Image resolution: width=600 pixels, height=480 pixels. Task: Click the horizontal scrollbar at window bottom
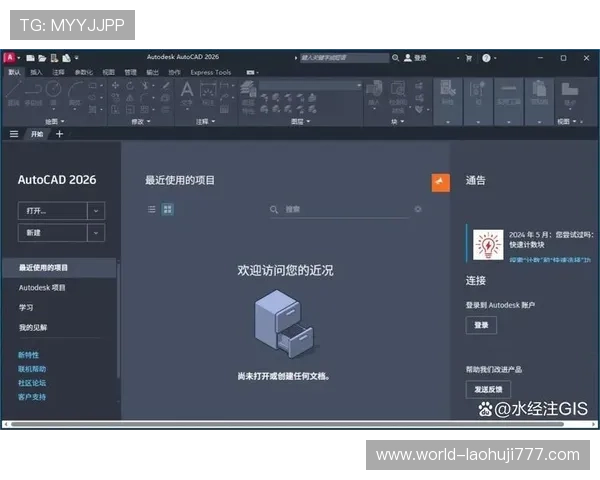(x=287, y=424)
